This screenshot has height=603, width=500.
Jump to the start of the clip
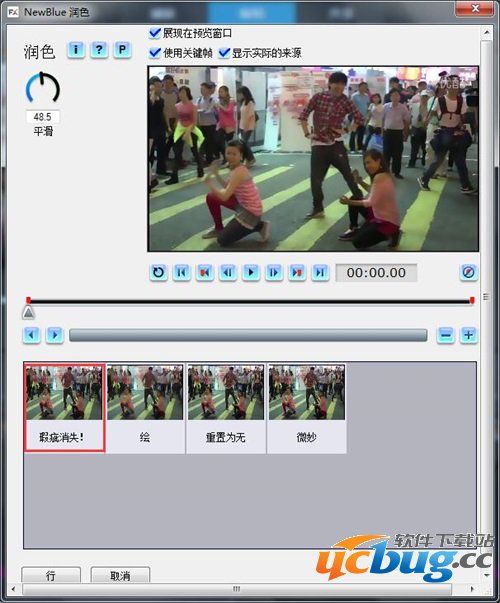point(182,273)
